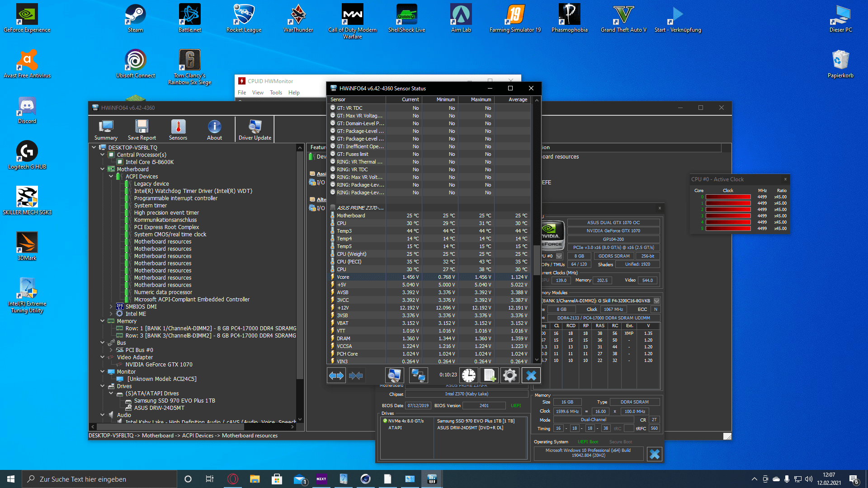Open WarThunder desktop icon
This screenshot has height=488, width=868.
pos(298,19)
